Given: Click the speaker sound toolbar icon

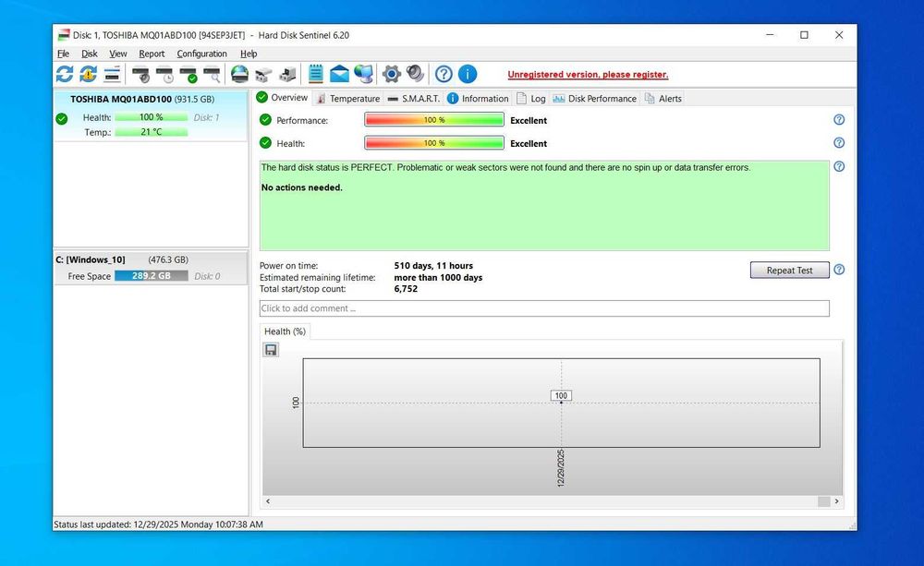Looking at the screenshot, I should pos(415,74).
